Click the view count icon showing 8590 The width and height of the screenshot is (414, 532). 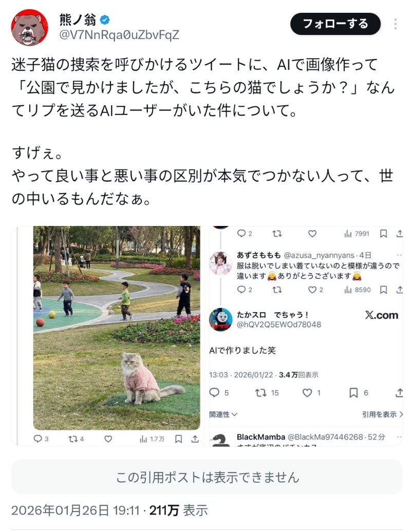[348, 290]
